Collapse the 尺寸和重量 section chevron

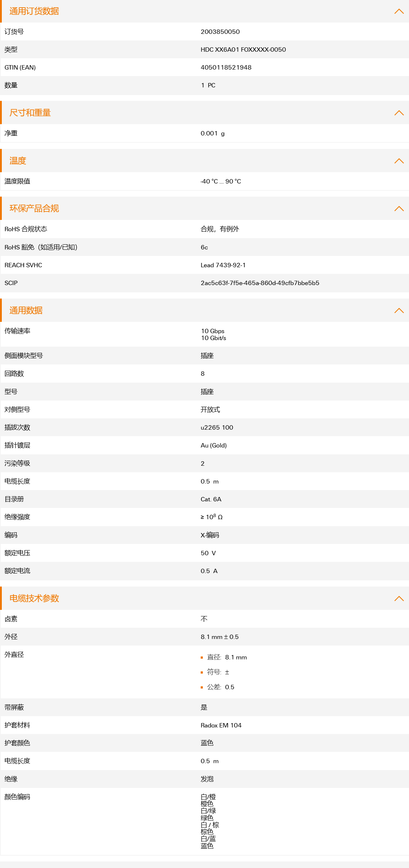click(399, 113)
